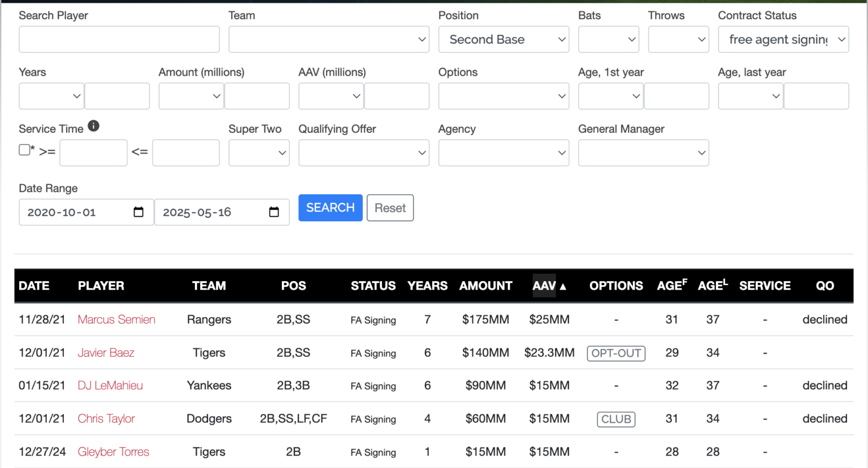This screenshot has width=868, height=468.
Task: Open the Position dropdown showing Second Base
Action: click(504, 40)
